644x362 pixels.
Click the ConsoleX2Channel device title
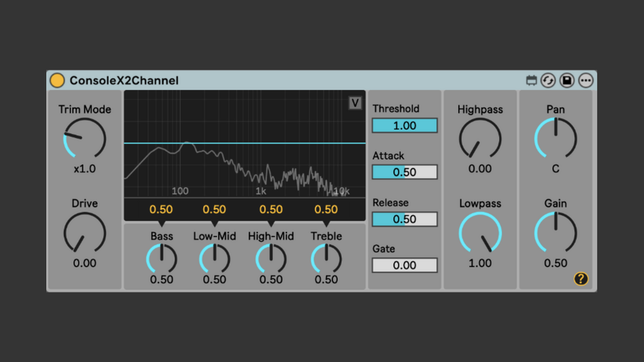tap(124, 81)
